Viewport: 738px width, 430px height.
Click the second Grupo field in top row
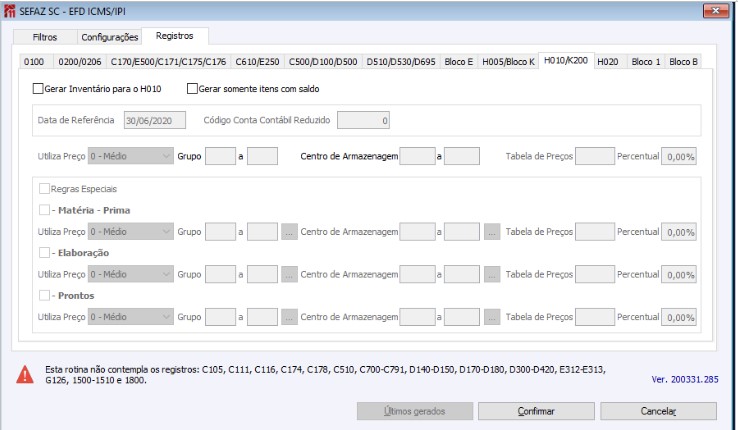pyautogui.click(x=262, y=156)
